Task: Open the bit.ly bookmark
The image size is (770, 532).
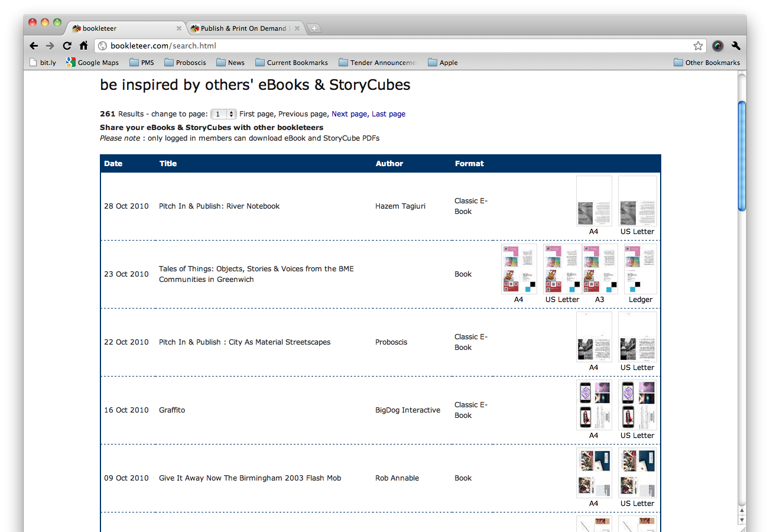Action: [x=43, y=62]
